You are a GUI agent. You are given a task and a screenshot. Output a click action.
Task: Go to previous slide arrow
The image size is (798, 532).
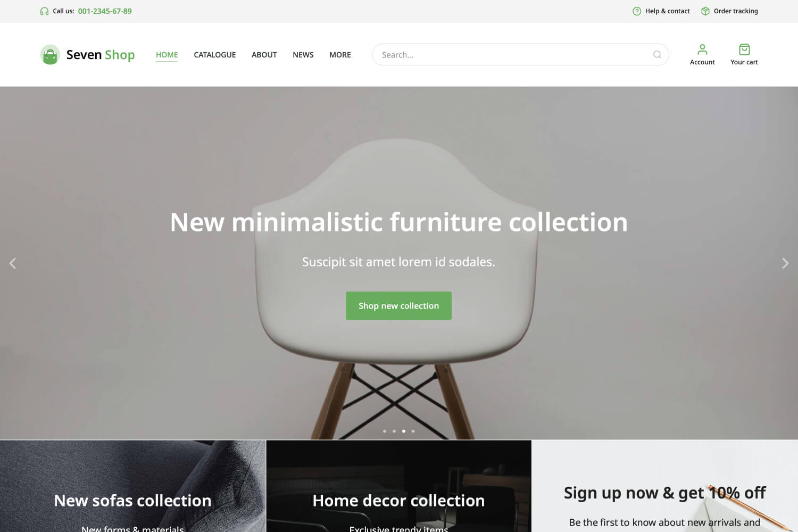click(x=13, y=263)
